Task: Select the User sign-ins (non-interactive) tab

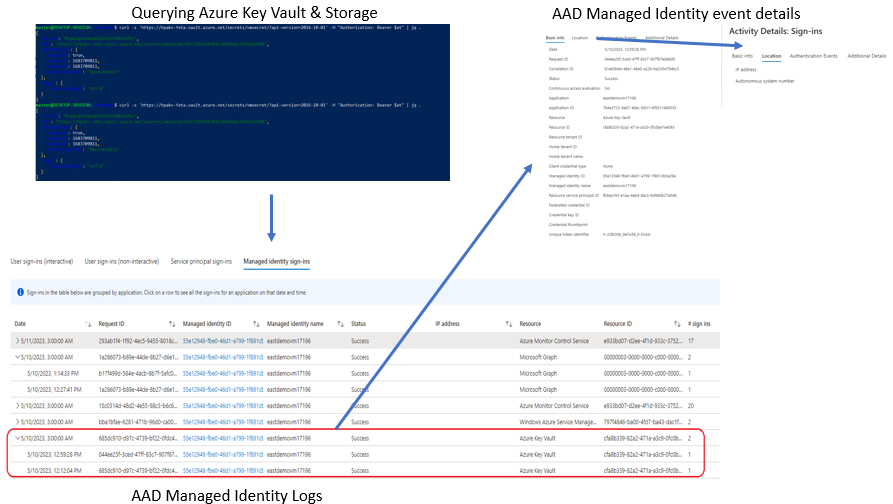Action: 121,261
